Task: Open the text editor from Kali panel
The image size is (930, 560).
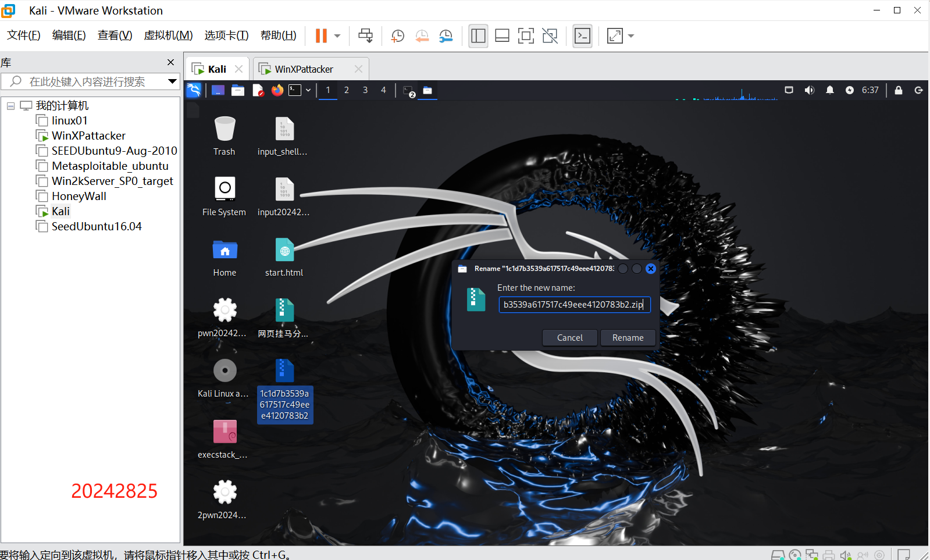Action: click(x=258, y=90)
